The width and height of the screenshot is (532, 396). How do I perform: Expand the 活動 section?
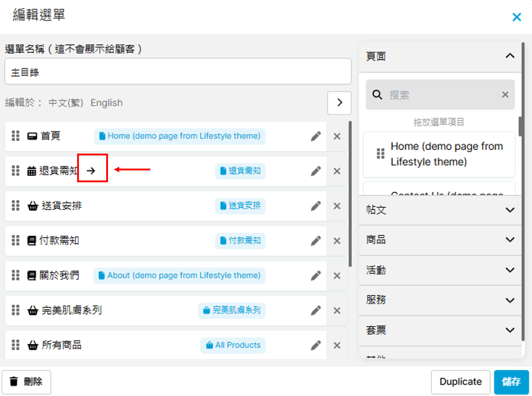pyautogui.click(x=510, y=270)
